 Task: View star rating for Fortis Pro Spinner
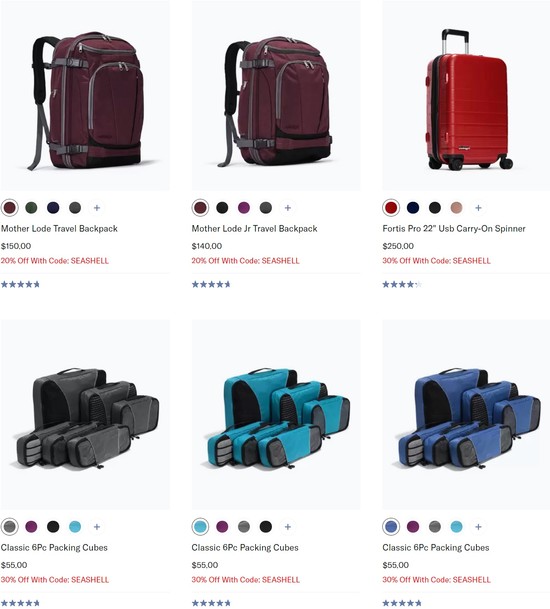(x=402, y=284)
